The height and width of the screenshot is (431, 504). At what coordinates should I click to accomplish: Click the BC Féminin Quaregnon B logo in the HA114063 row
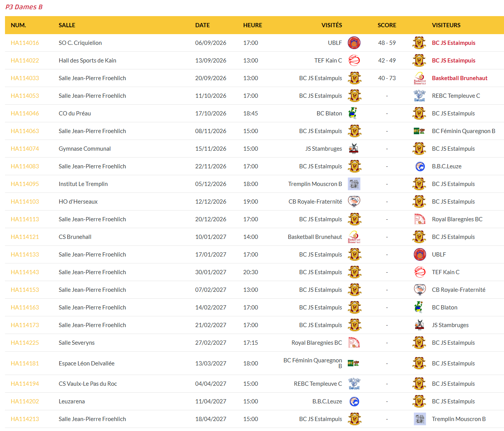[420, 131]
